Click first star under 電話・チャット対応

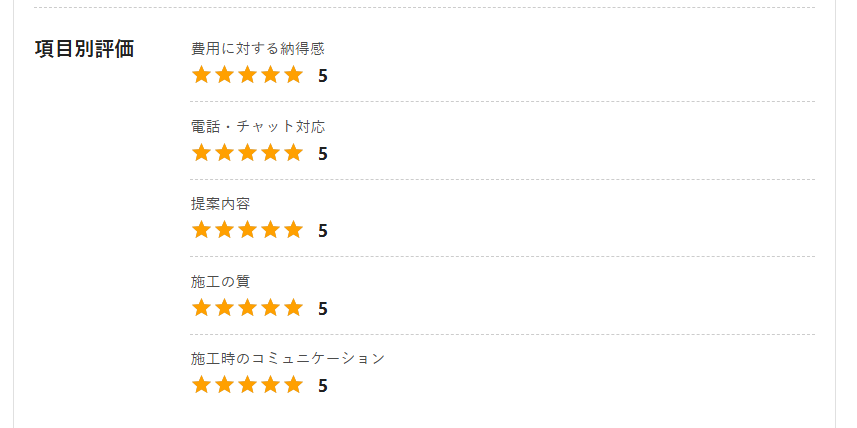tap(201, 152)
